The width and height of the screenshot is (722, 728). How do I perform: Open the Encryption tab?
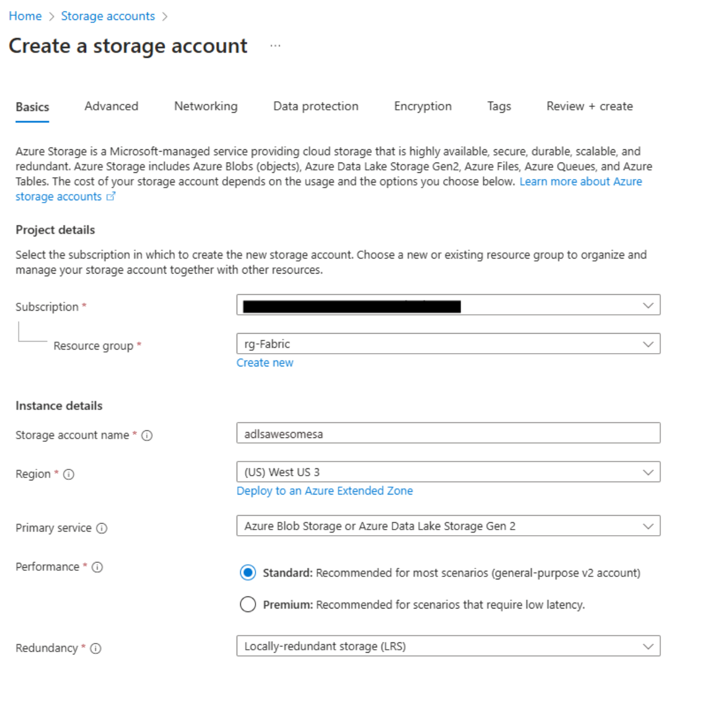point(422,106)
